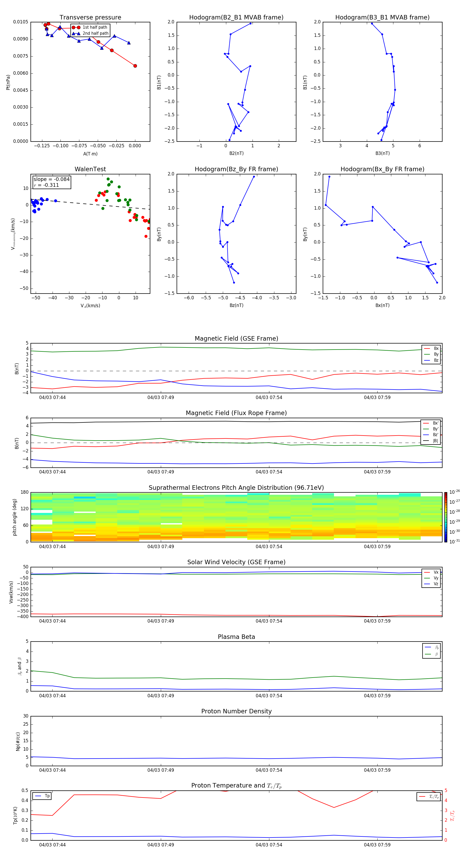Click the 'Transverse pressure' plot title

point(90,17)
